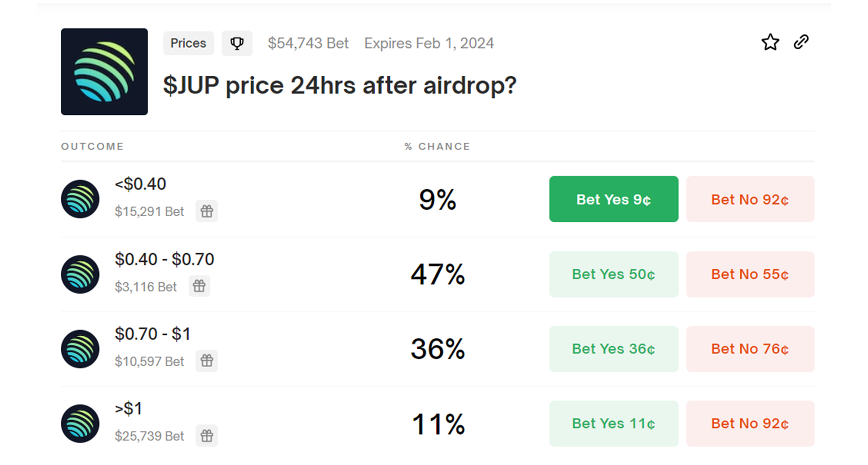Open the $0.40 - $0.70 outcome row
The height and width of the screenshot is (465, 868).
click(164, 260)
